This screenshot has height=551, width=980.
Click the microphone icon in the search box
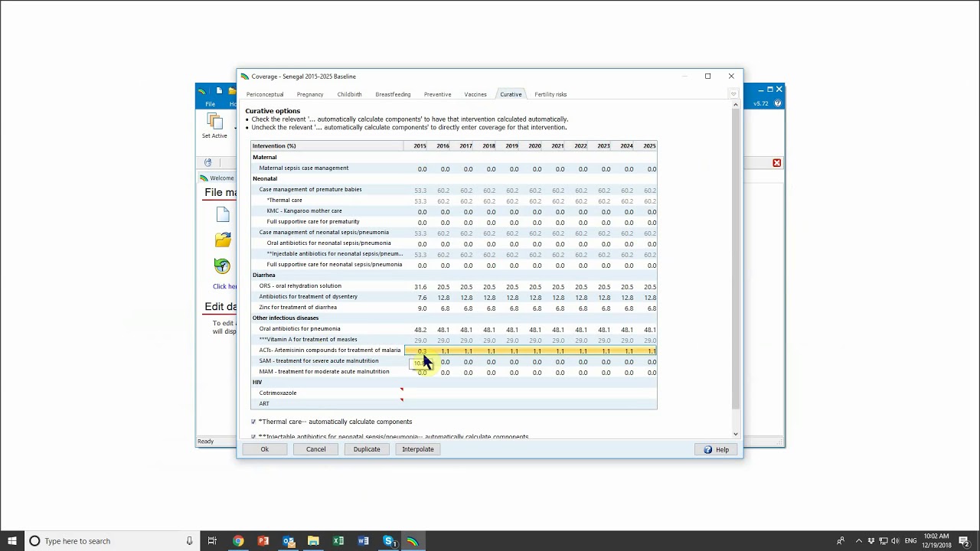point(189,541)
